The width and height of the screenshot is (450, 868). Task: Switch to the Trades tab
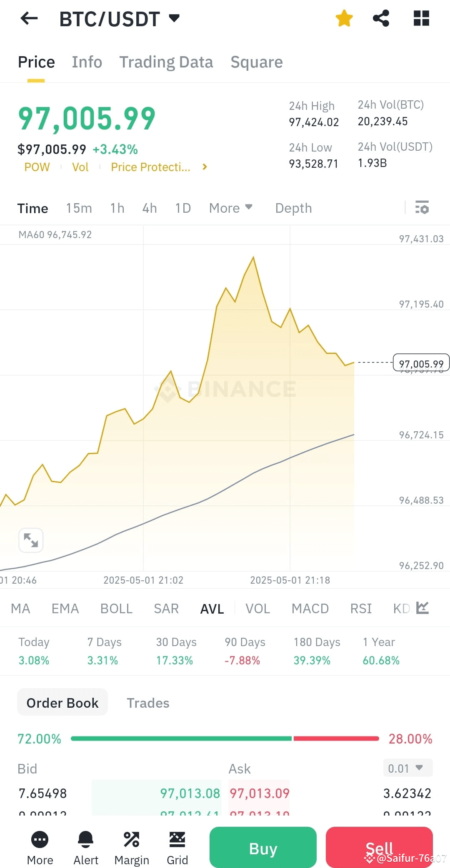coord(148,703)
